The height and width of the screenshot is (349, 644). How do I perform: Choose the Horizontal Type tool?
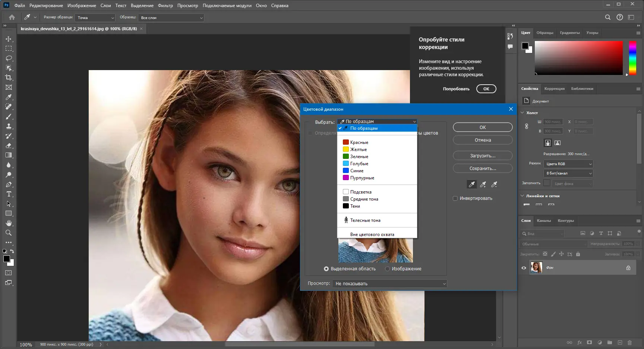pos(9,194)
